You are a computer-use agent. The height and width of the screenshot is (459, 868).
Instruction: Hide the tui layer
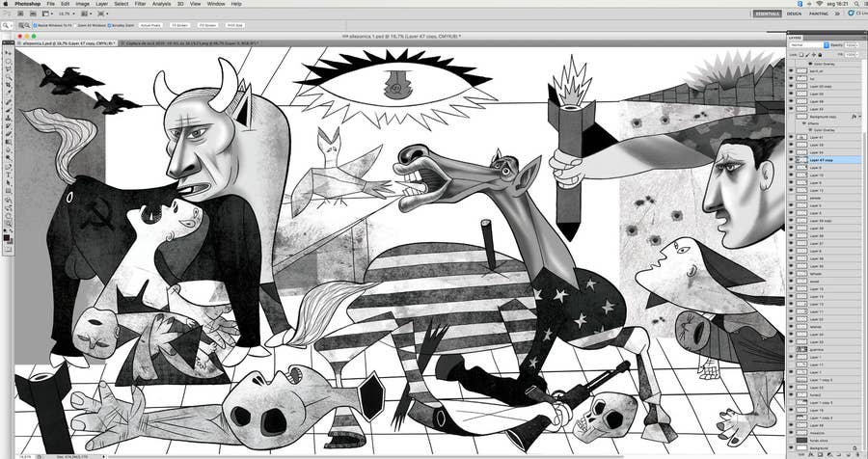tap(791, 79)
